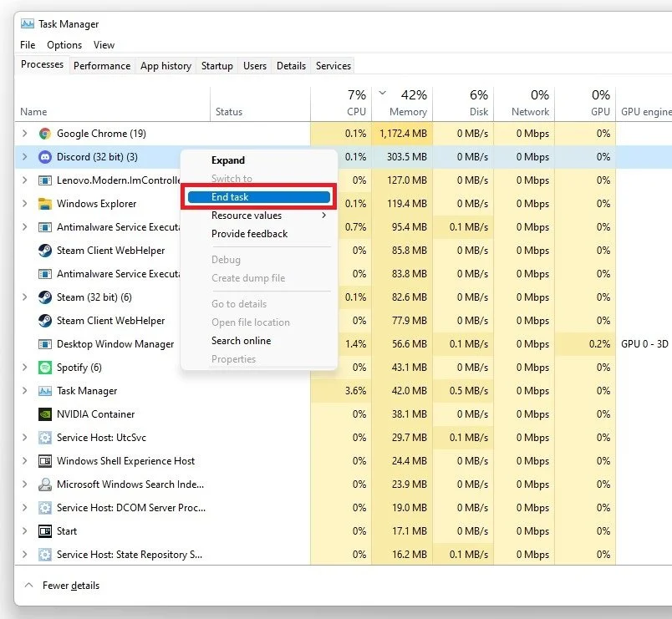Click the Service Host: UtcSvc gear icon
Image resolution: width=672 pixels, height=619 pixels.
point(44,438)
